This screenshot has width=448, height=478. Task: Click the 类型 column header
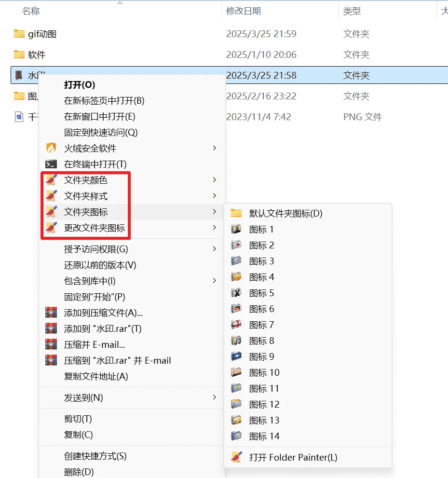(x=352, y=11)
